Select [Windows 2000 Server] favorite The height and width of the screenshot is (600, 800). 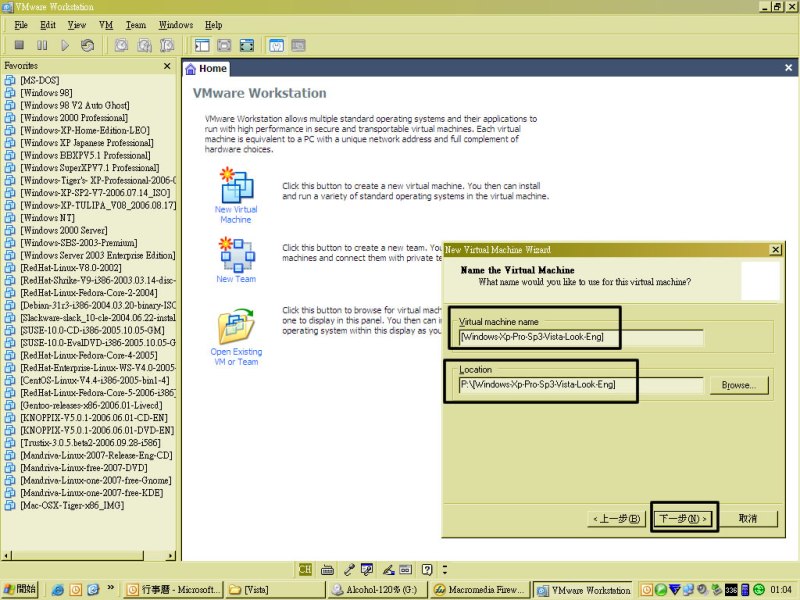tap(64, 230)
